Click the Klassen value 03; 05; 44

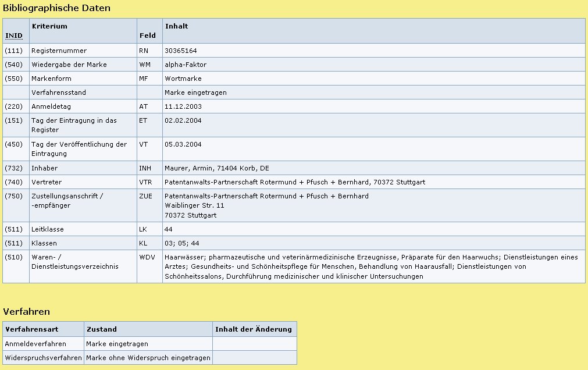[181, 243]
